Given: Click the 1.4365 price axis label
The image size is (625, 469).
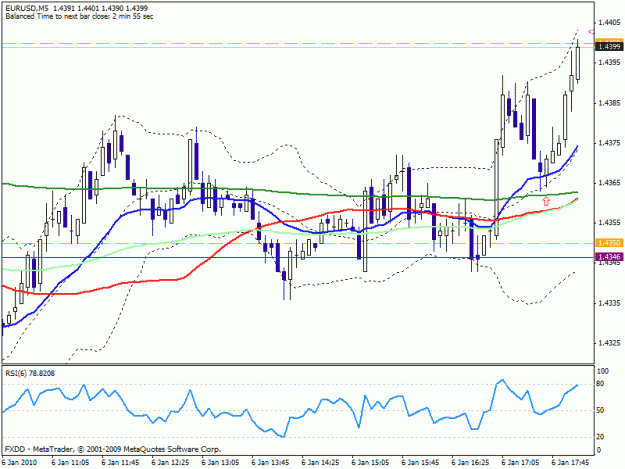Looking at the screenshot, I should [609, 183].
